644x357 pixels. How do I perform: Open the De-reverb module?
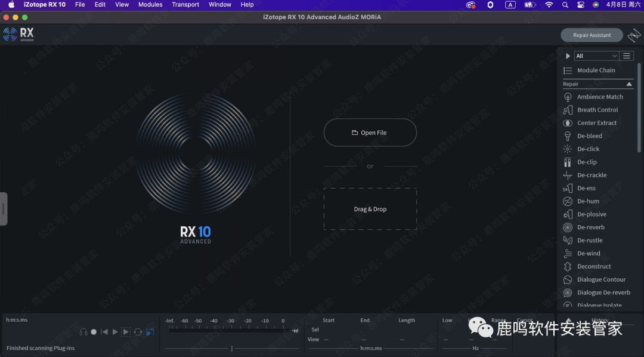[x=590, y=227]
